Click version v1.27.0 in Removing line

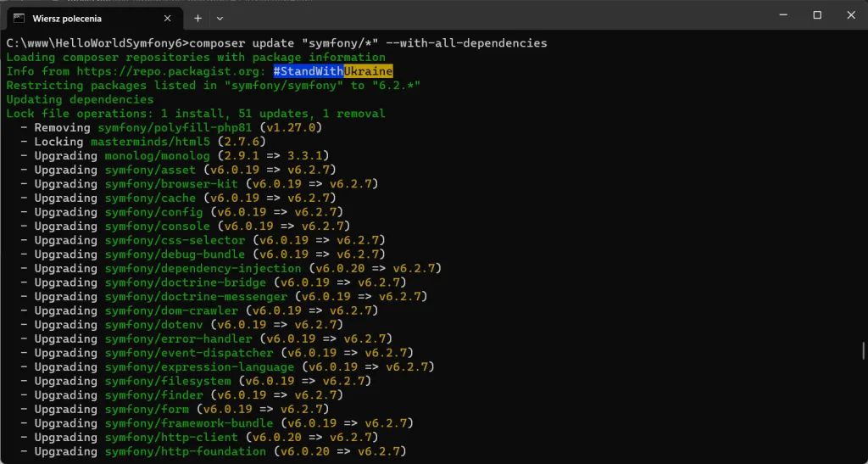291,128
